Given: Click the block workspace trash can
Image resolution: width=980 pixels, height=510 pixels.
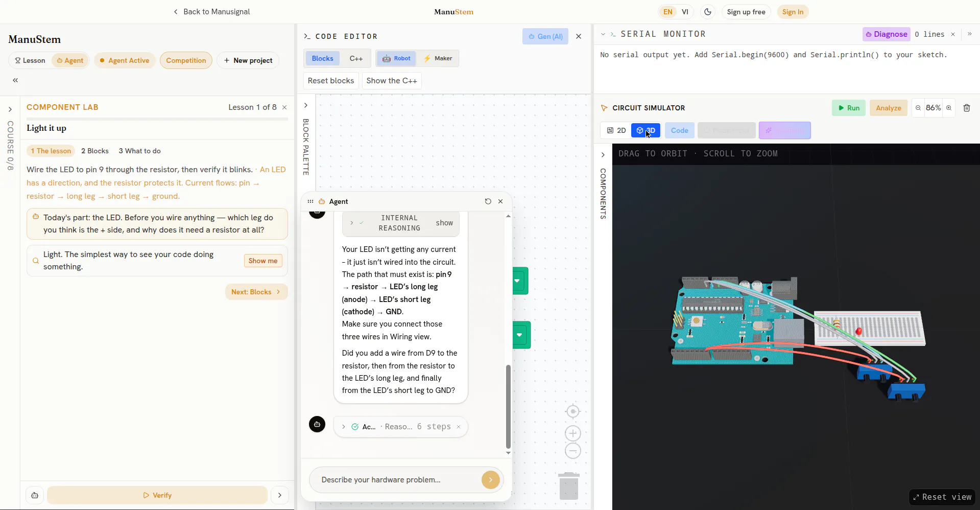Looking at the screenshot, I should (x=568, y=486).
